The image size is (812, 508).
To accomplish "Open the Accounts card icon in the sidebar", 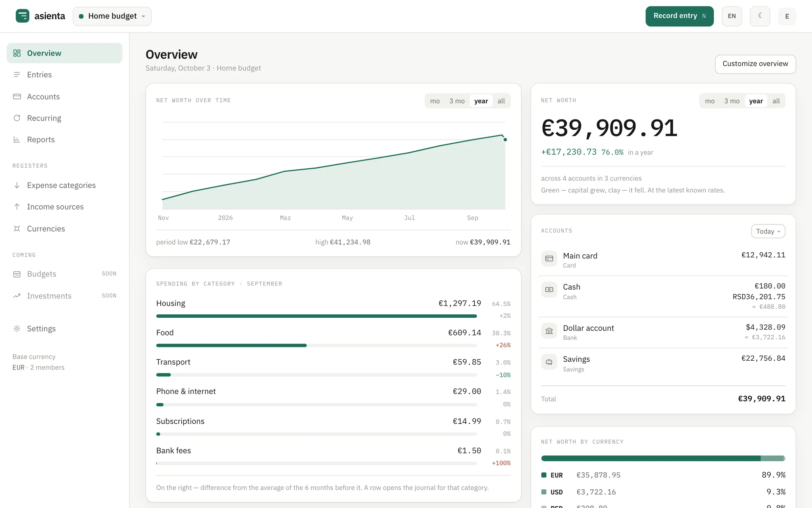I will (17, 97).
